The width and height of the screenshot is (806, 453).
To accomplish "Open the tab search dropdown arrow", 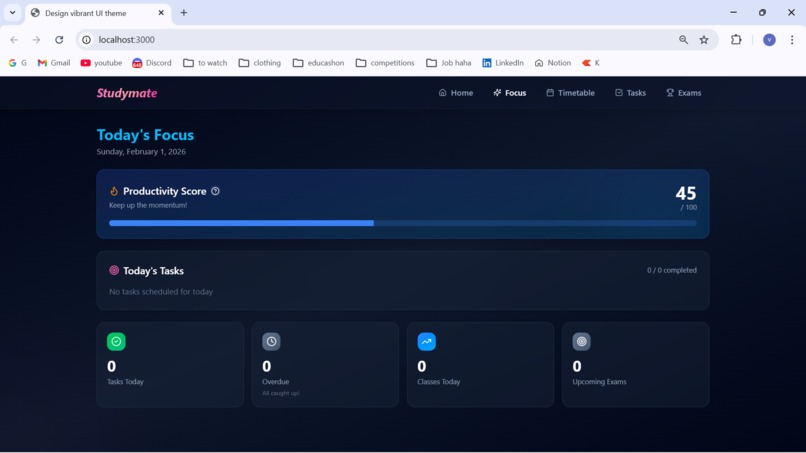I will pos(12,12).
